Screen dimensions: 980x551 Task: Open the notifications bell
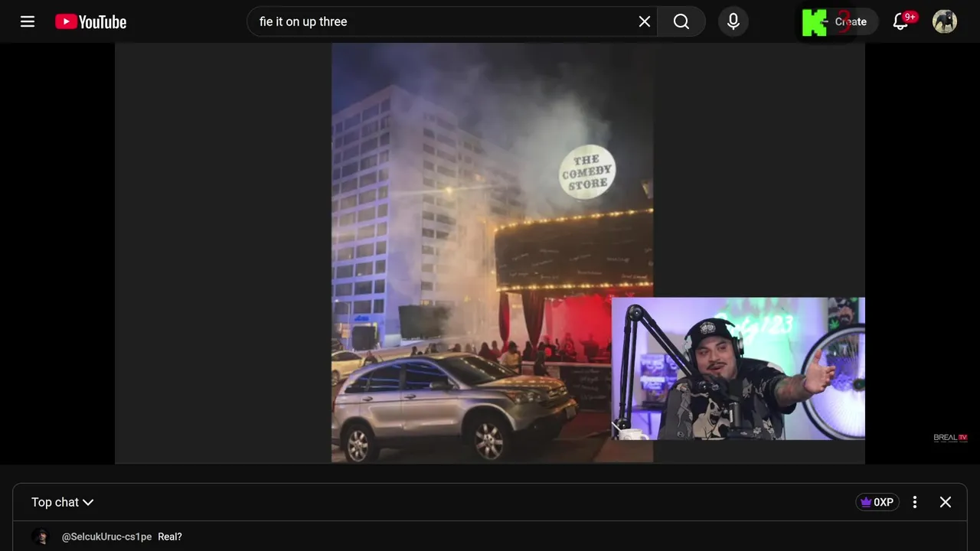901,21
